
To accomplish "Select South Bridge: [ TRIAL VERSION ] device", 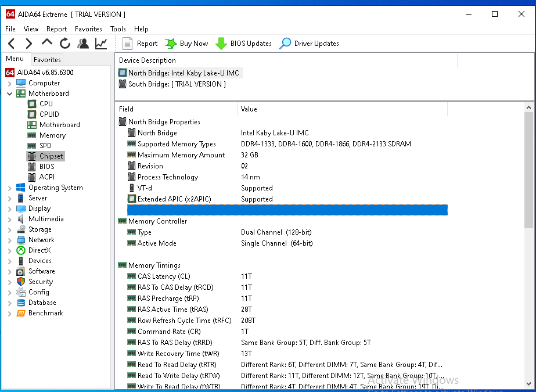I will 172,84.
